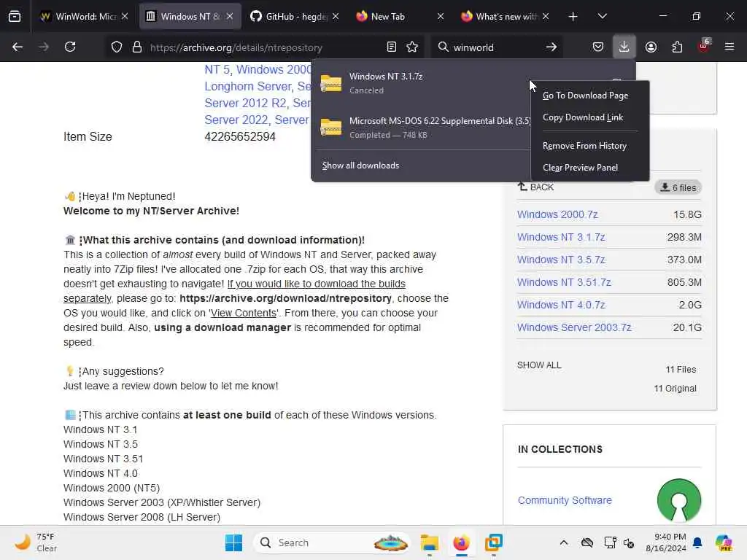Click Firefox icon in taskbar
747x560 pixels.
coord(461,542)
